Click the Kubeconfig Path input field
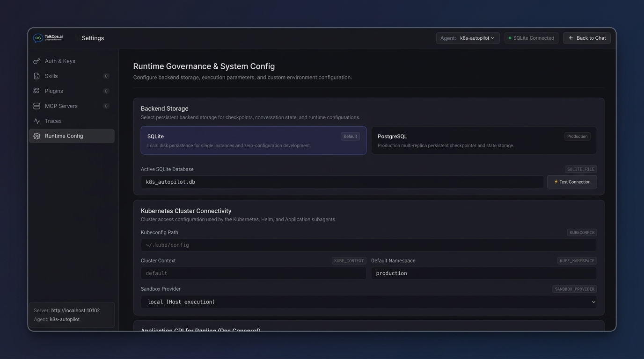Image resolution: width=644 pixels, height=359 pixels. click(369, 245)
